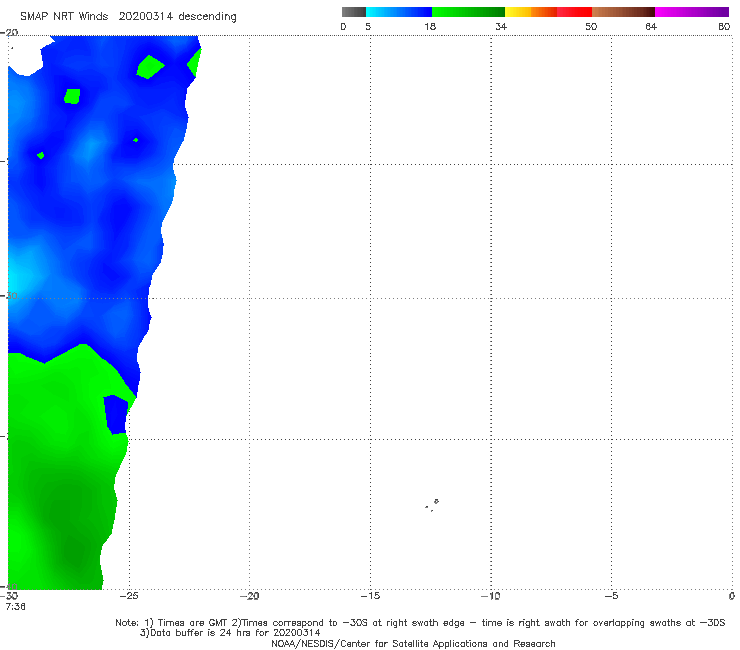Viewport: 740px width, 650px height.
Task: Click the title 'SMAP NRT Winds 20200314 descending'
Action: pyautogui.click(x=128, y=17)
